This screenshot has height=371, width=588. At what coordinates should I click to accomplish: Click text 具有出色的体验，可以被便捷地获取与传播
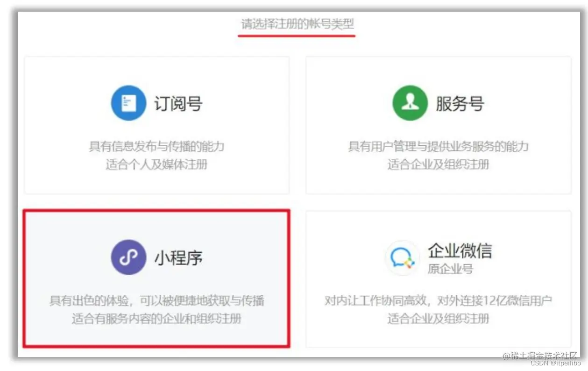pyautogui.click(x=157, y=300)
